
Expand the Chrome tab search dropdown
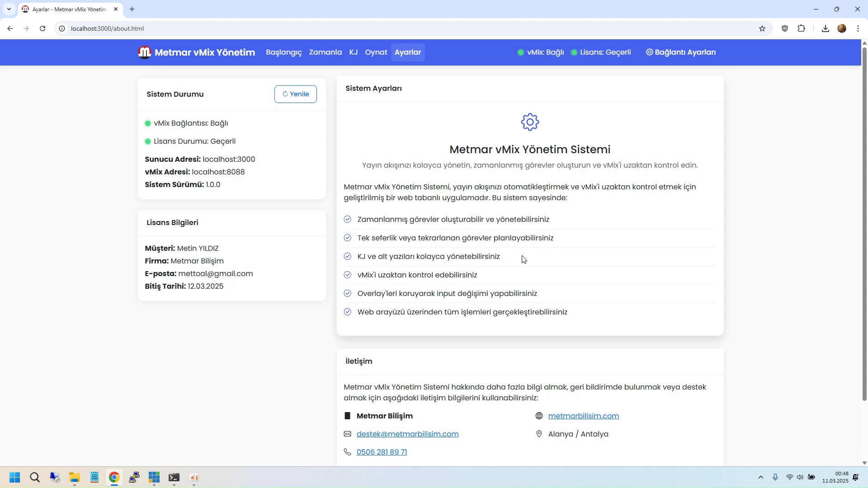click(9, 9)
